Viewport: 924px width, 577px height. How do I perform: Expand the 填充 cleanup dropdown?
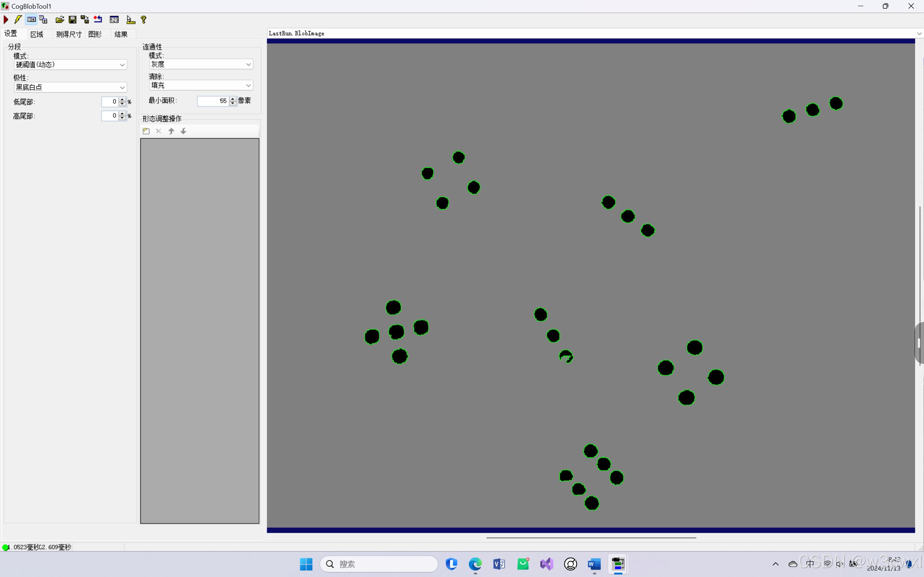pyautogui.click(x=248, y=85)
